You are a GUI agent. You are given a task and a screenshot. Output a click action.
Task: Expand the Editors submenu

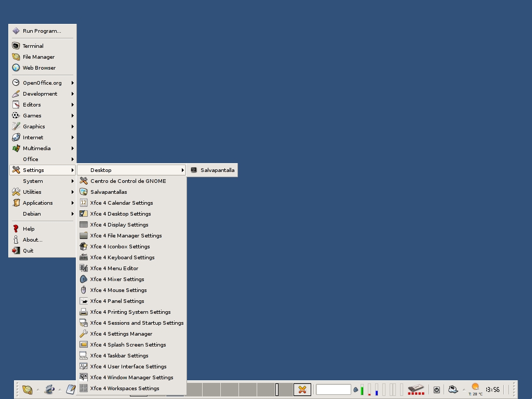[43, 104]
